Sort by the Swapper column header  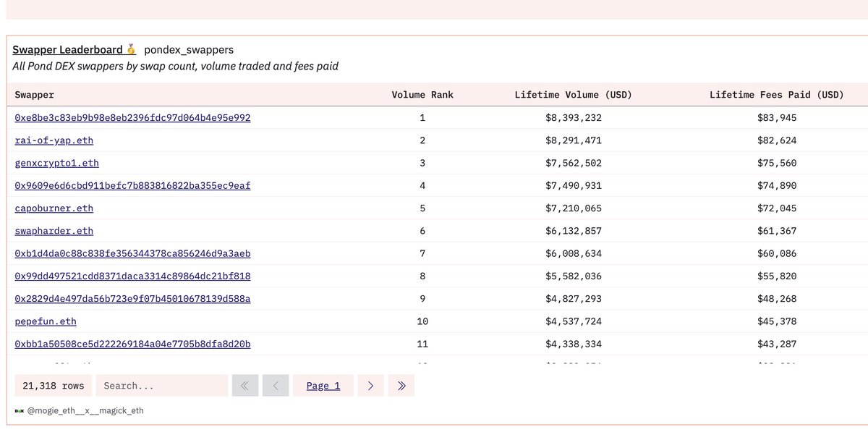pyautogui.click(x=34, y=95)
